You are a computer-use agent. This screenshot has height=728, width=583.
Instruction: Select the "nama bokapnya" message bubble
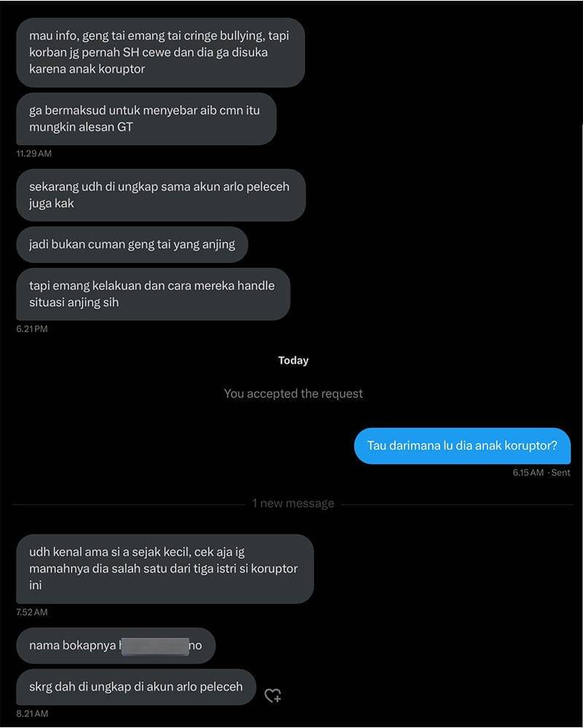[x=115, y=646]
